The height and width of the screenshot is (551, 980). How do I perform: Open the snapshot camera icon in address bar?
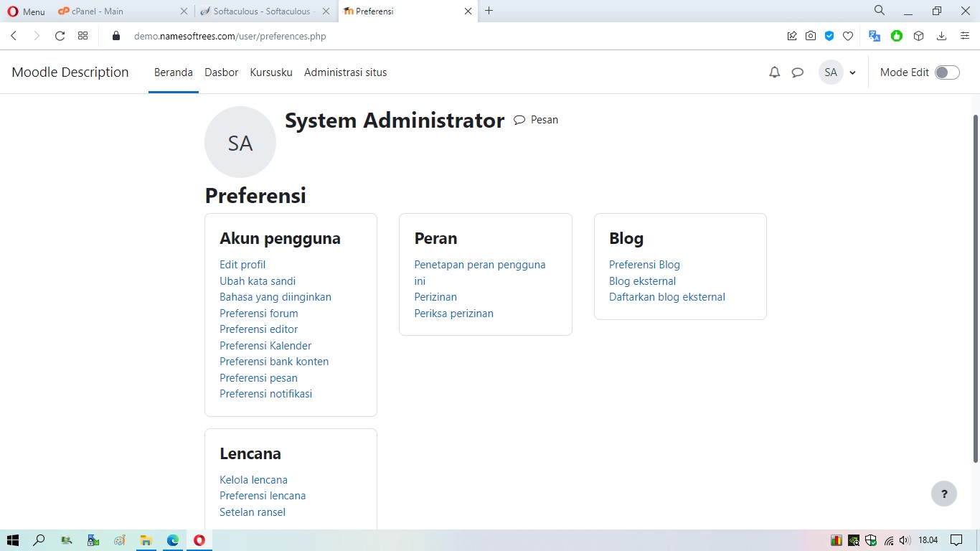(x=811, y=36)
